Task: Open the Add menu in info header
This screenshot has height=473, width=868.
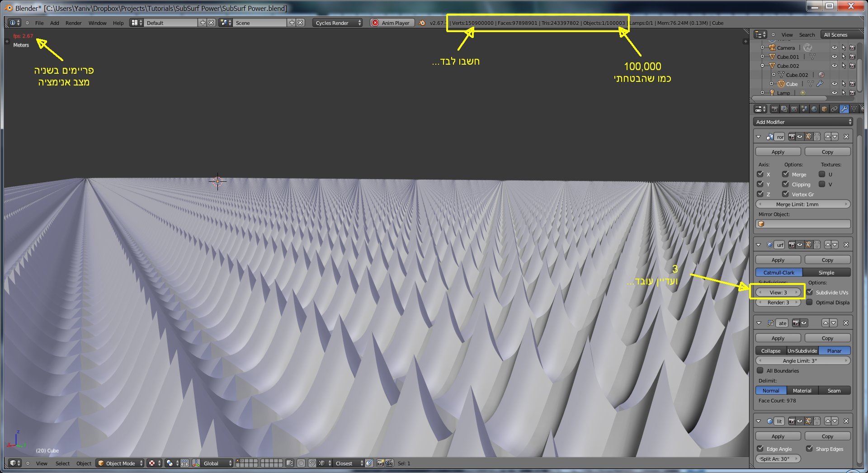Action: pyautogui.click(x=54, y=23)
